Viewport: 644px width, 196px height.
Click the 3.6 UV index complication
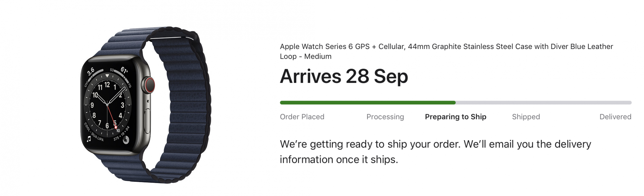pos(91,71)
